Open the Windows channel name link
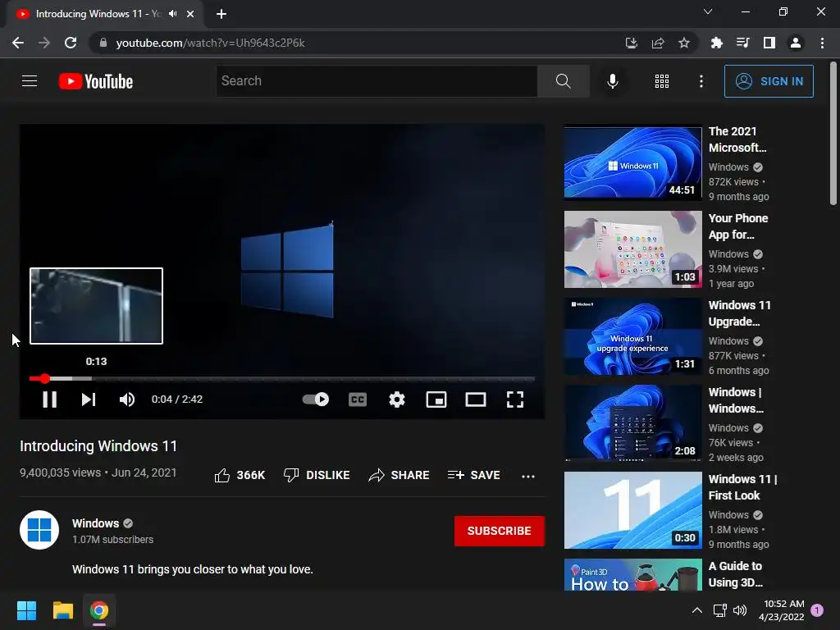The width and height of the screenshot is (840, 630). point(95,523)
